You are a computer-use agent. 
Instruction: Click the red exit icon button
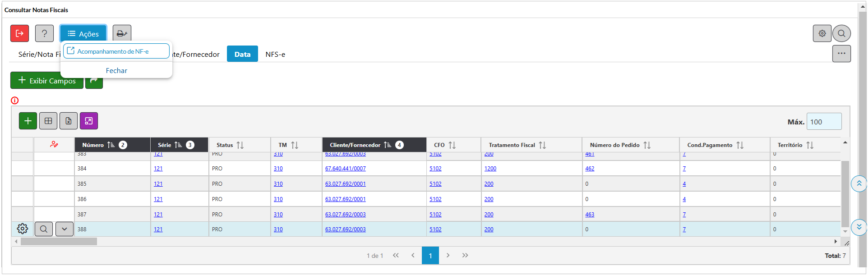[x=20, y=33]
